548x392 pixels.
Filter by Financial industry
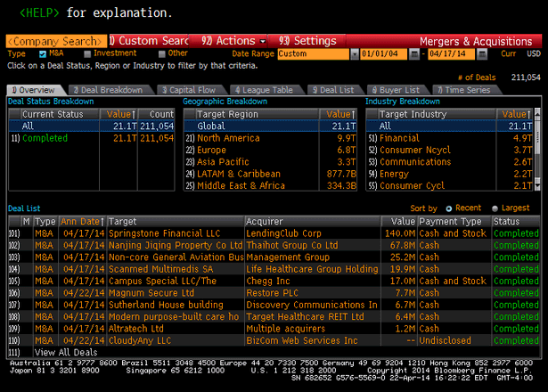click(x=399, y=138)
